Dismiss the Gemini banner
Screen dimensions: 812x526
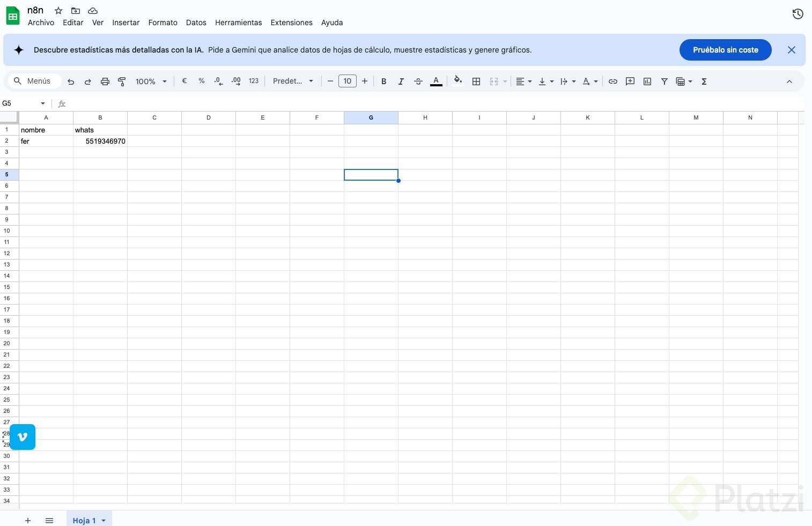[x=791, y=50]
